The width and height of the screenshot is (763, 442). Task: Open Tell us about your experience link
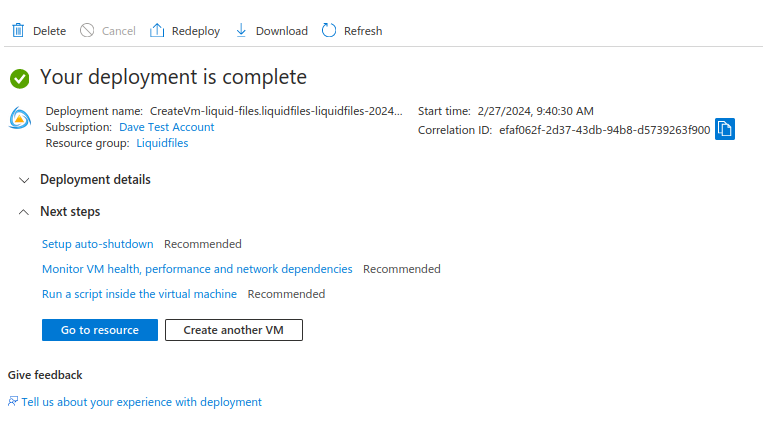coord(142,402)
